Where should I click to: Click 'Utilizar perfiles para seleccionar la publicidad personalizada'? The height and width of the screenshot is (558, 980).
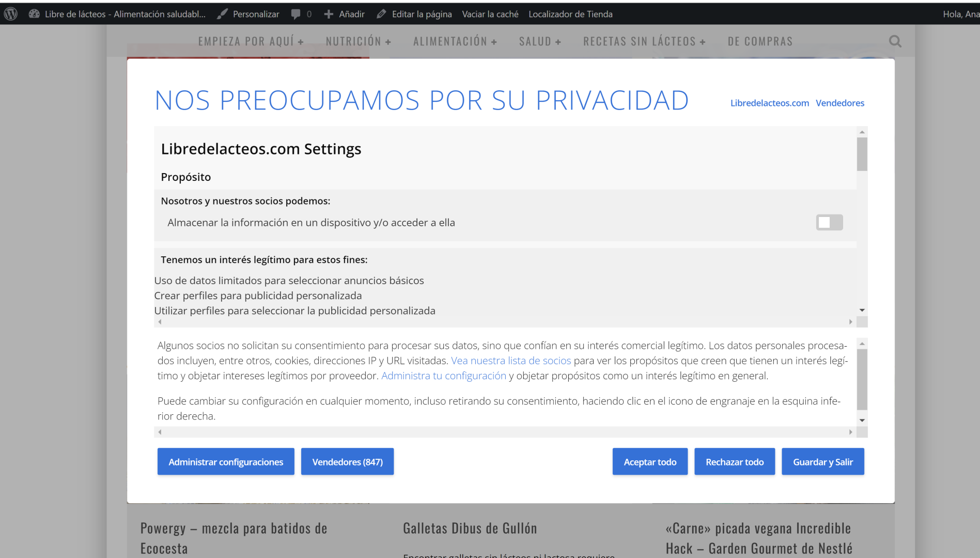point(294,311)
